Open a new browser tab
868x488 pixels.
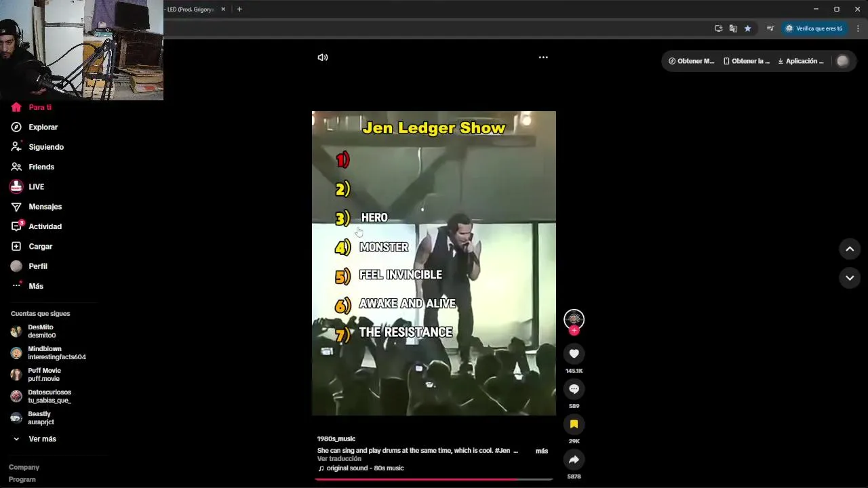point(239,9)
